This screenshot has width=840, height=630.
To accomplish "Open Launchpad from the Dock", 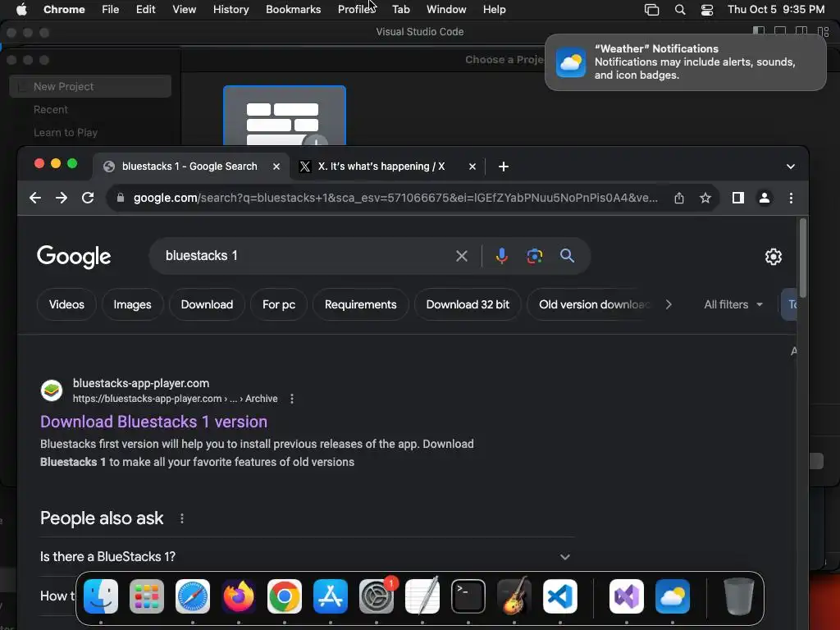I will click(147, 596).
